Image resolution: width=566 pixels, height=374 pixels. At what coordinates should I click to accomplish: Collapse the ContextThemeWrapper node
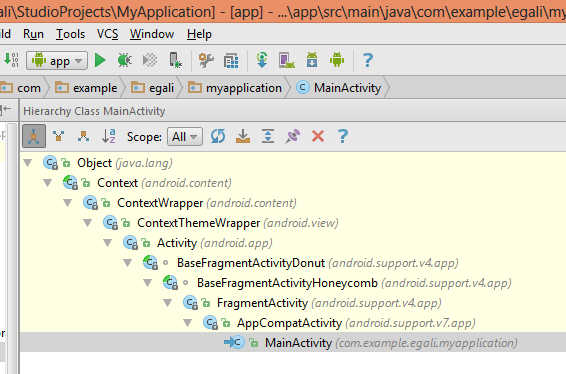tap(88, 223)
